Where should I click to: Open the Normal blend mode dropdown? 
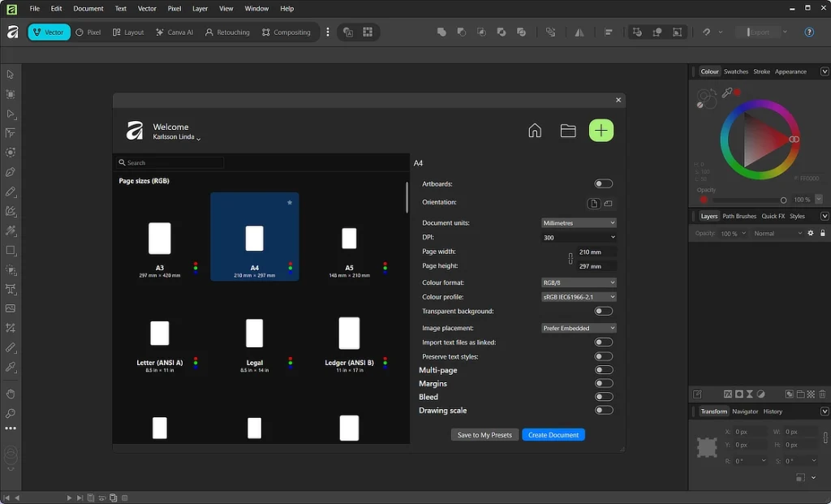pyautogui.click(x=777, y=233)
